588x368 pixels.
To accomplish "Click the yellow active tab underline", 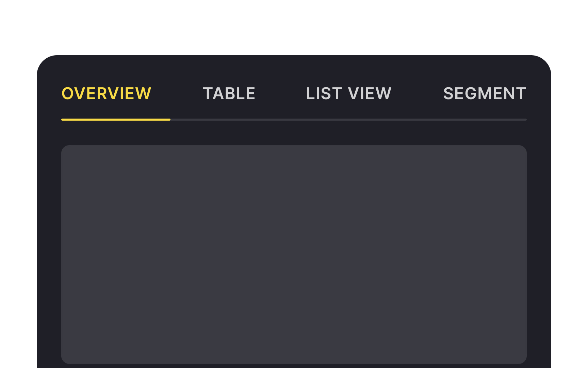I will point(116,120).
